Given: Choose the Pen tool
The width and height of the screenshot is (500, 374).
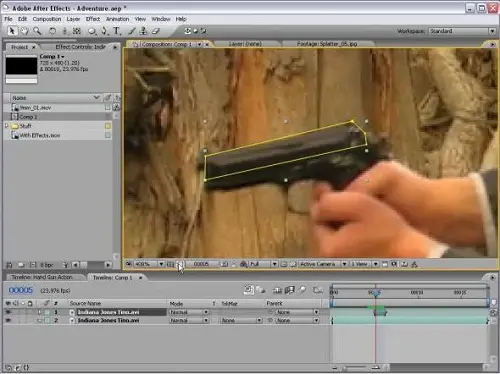Looking at the screenshot, I should 104,31.
